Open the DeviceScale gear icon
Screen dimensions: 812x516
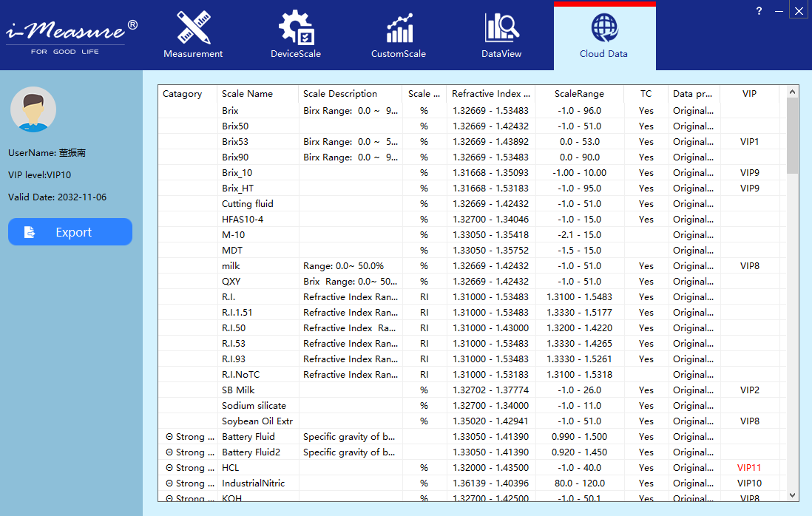click(x=296, y=27)
